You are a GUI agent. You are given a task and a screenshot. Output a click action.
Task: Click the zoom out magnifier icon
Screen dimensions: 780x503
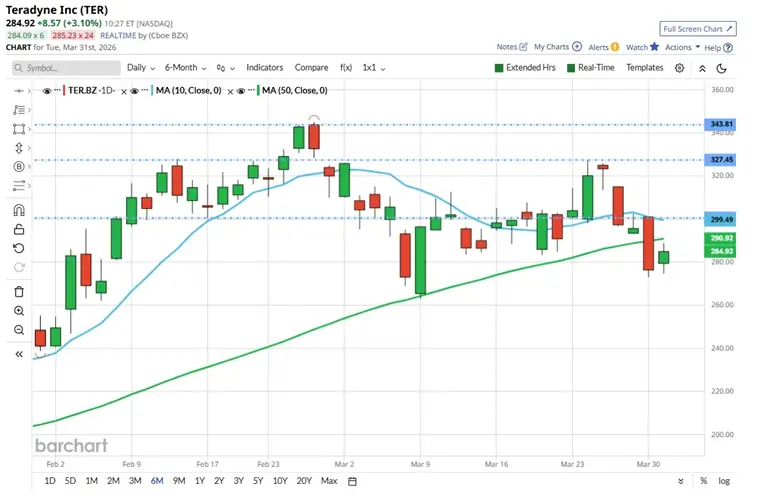click(18, 329)
